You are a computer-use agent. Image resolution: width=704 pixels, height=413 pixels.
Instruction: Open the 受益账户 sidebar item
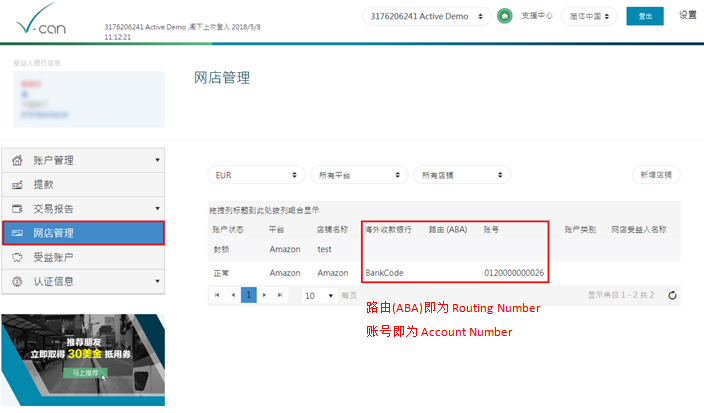coord(83,257)
